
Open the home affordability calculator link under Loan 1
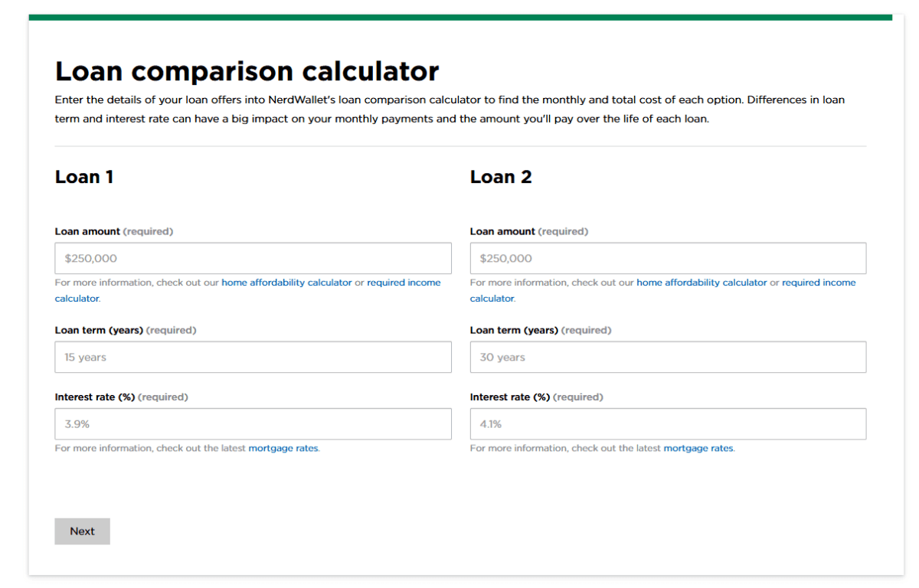pyautogui.click(x=286, y=282)
